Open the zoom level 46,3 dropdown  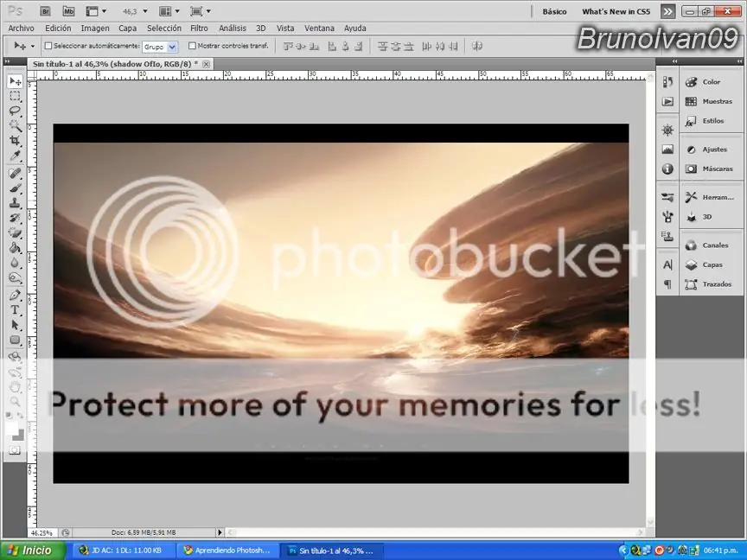click(145, 11)
